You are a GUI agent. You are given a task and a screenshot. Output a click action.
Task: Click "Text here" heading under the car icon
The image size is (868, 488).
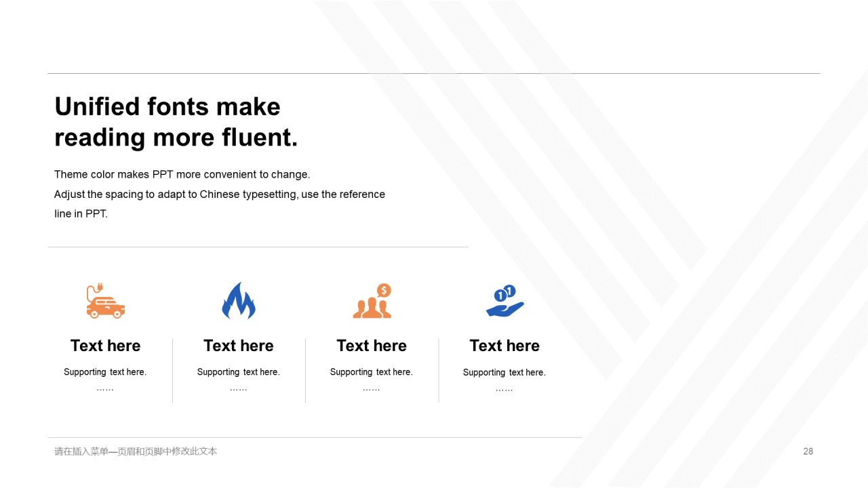[x=106, y=346]
